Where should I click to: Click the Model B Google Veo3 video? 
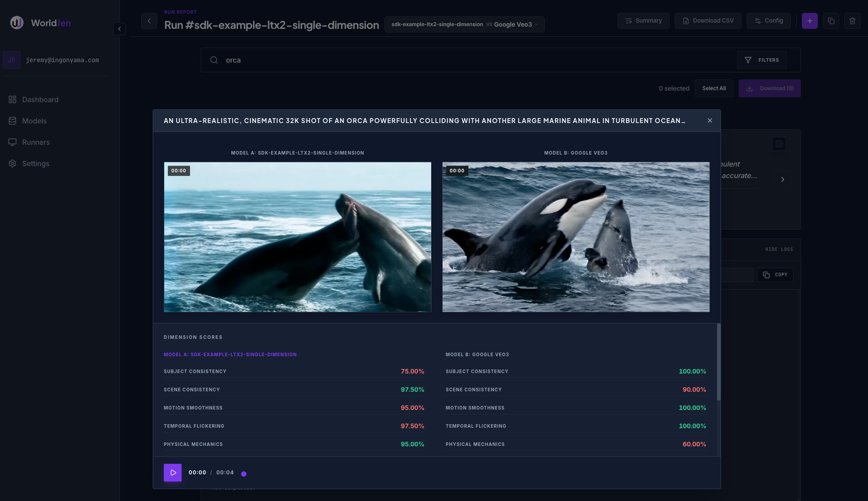[575, 237]
